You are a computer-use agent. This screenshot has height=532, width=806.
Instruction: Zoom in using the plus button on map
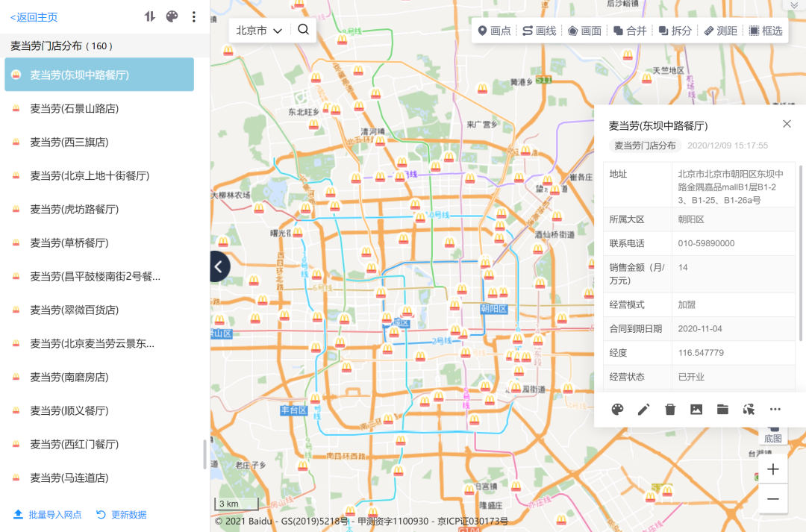click(x=773, y=469)
